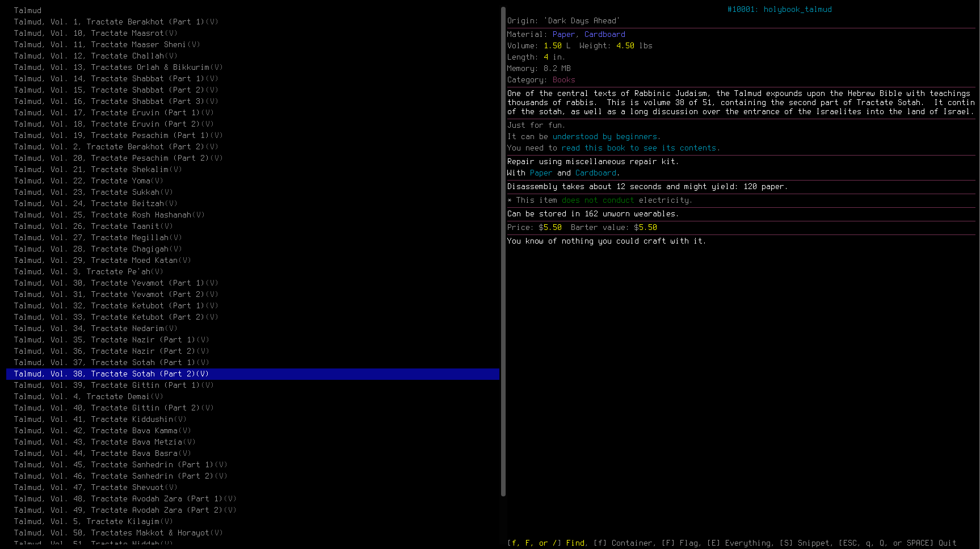Viewport: 980px width, 549px height.
Task: Pick Vol. 19, Tractate Pesachim (Part 1)
Action: coord(118,135)
